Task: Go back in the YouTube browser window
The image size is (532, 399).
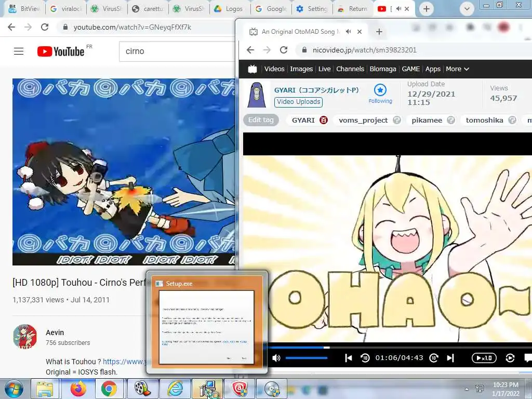Action: tap(11, 27)
